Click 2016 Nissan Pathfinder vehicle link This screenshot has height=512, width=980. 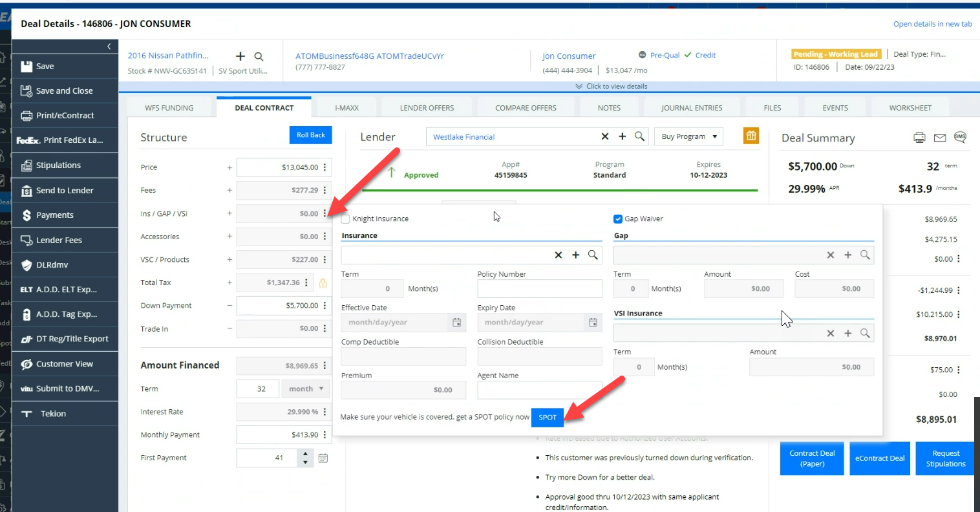168,56
